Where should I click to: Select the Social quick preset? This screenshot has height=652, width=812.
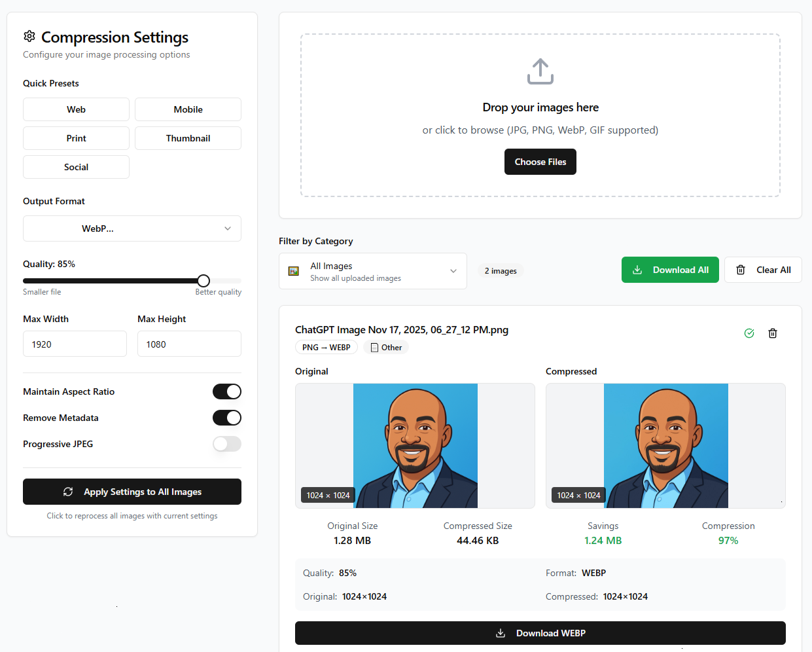tap(76, 167)
